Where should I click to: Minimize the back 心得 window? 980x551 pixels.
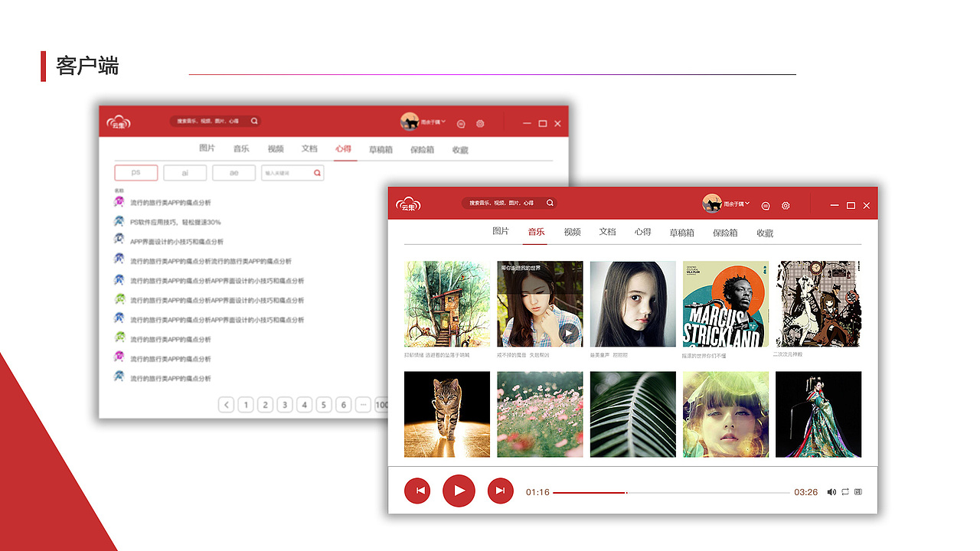528,123
